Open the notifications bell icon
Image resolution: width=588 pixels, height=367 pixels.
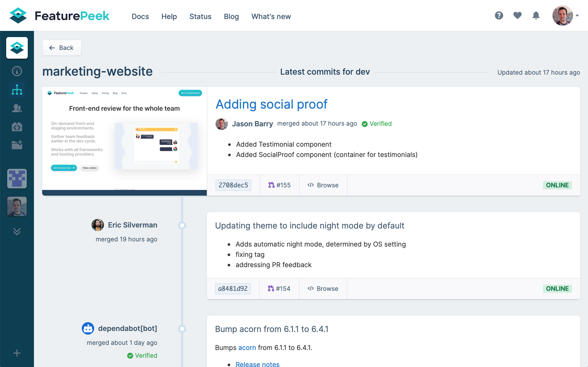[x=536, y=16]
